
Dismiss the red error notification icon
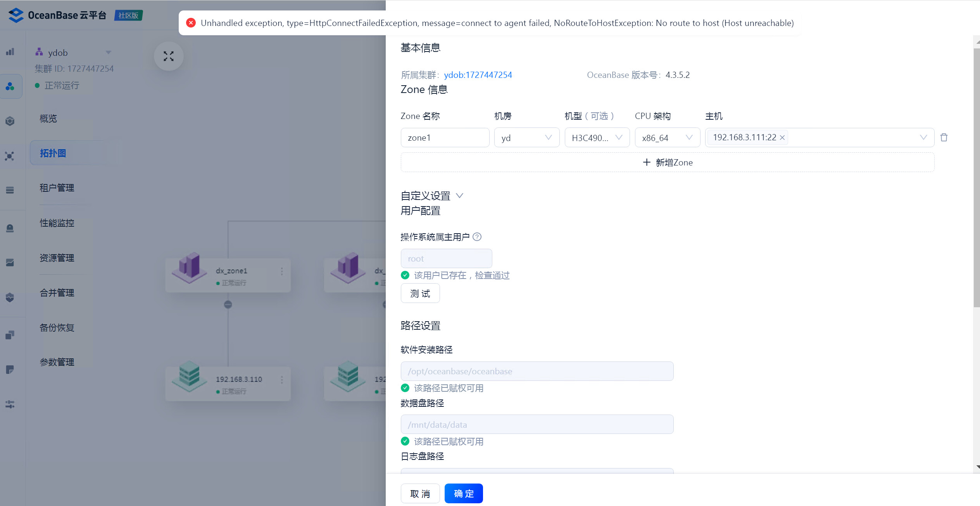[191, 23]
